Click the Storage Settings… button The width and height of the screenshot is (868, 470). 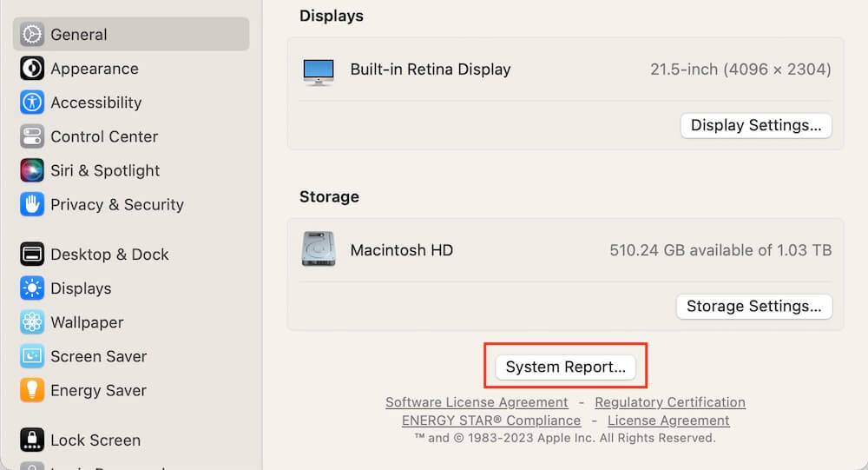point(754,307)
